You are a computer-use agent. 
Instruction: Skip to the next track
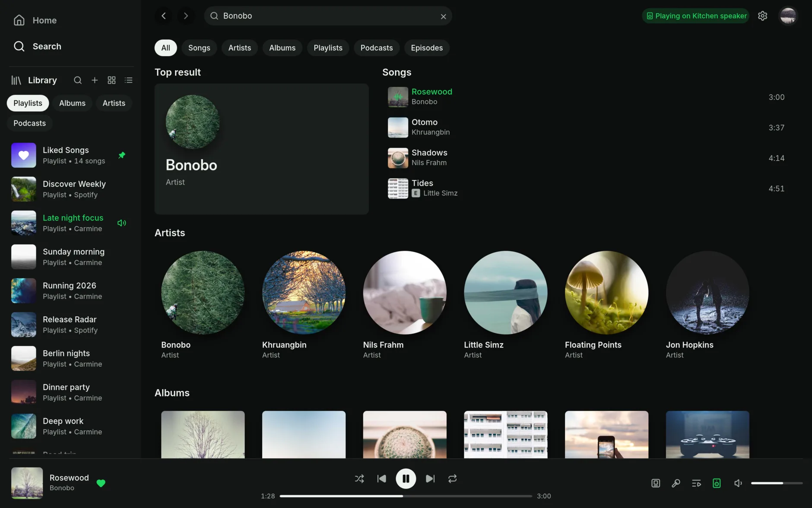[430, 479]
